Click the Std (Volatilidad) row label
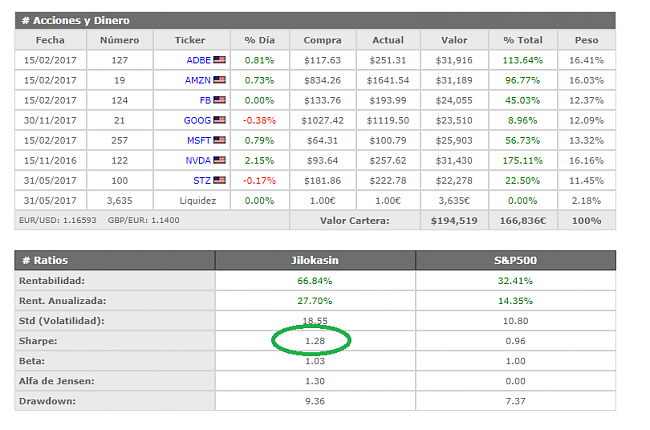This screenshot has width=650, height=430. coord(62,321)
